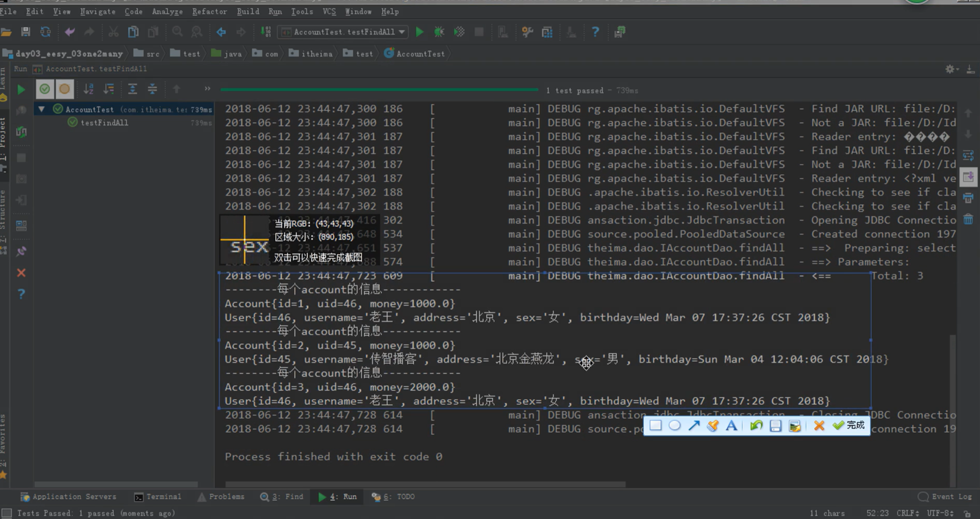Select the text tool 'A' in screenshot toolbar
This screenshot has width=980, height=519.
click(731, 426)
